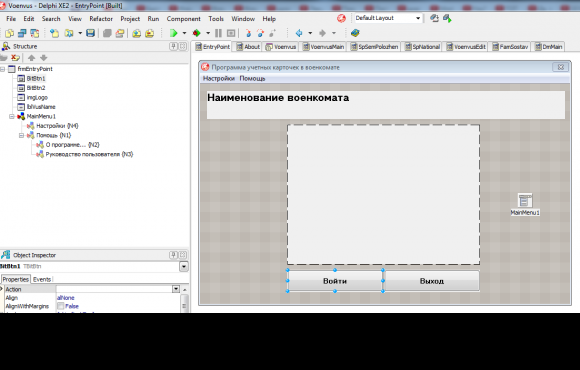Image resolution: width=580 pixels, height=370 pixels.
Task: Click the Close Project folder icon
Action: (x=120, y=33)
